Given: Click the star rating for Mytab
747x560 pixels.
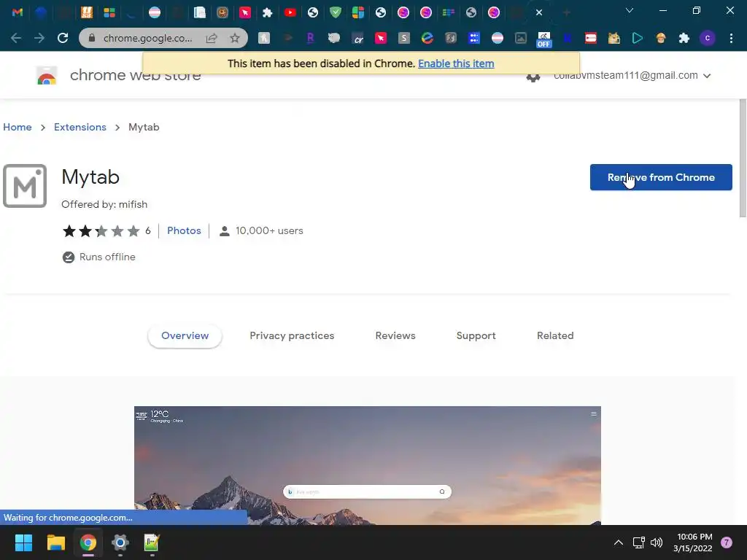Looking at the screenshot, I should point(101,231).
